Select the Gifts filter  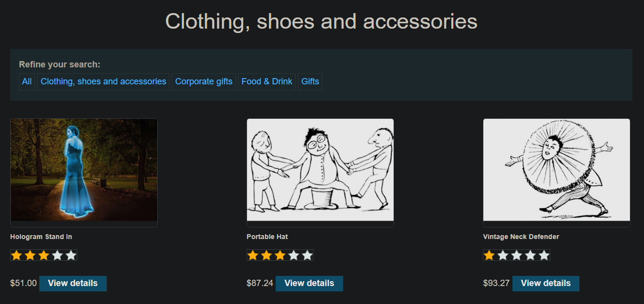click(x=310, y=81)
